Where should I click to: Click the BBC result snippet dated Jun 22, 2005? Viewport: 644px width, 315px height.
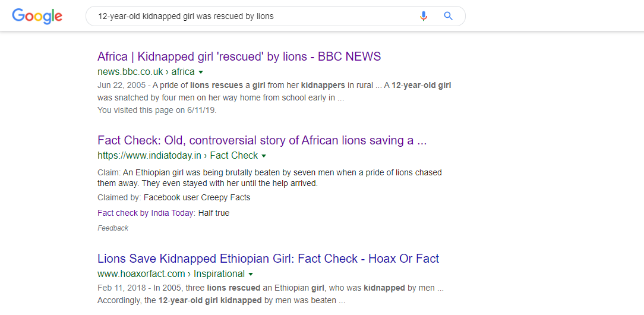[274, 92]
